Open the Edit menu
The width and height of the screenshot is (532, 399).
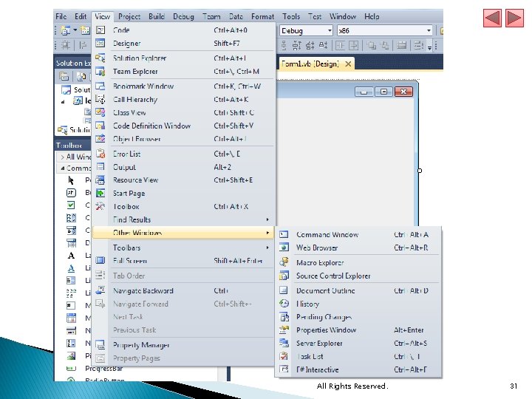click(81, 16)
